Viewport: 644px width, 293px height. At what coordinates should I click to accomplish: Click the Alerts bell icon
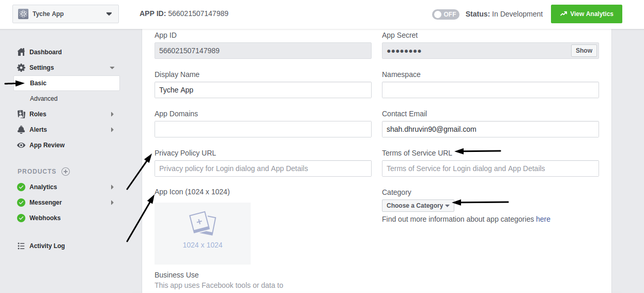21,130
